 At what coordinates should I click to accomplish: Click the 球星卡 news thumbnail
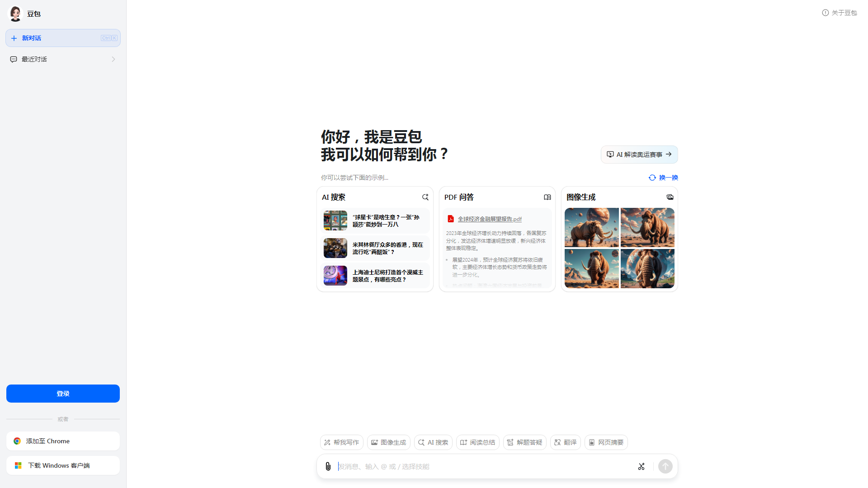(x=335, y=221)
